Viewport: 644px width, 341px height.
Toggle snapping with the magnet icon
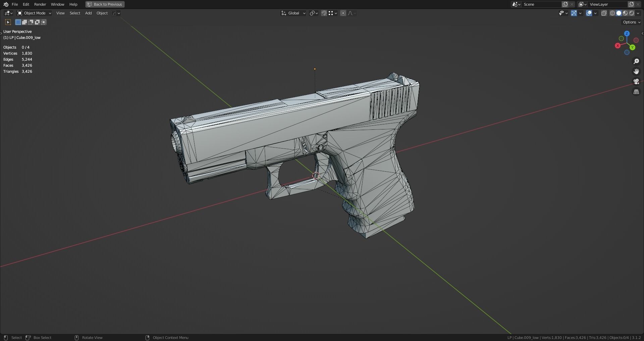point(324,13)
